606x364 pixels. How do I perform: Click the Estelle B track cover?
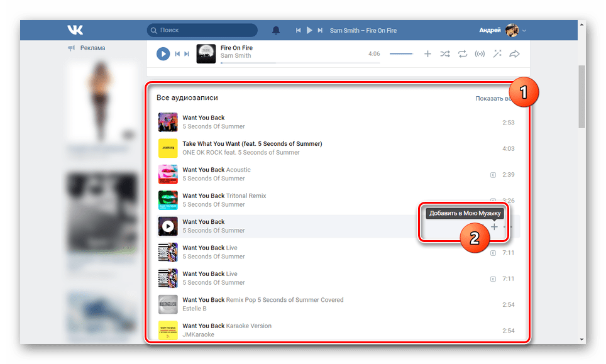[x=168, y=304]
